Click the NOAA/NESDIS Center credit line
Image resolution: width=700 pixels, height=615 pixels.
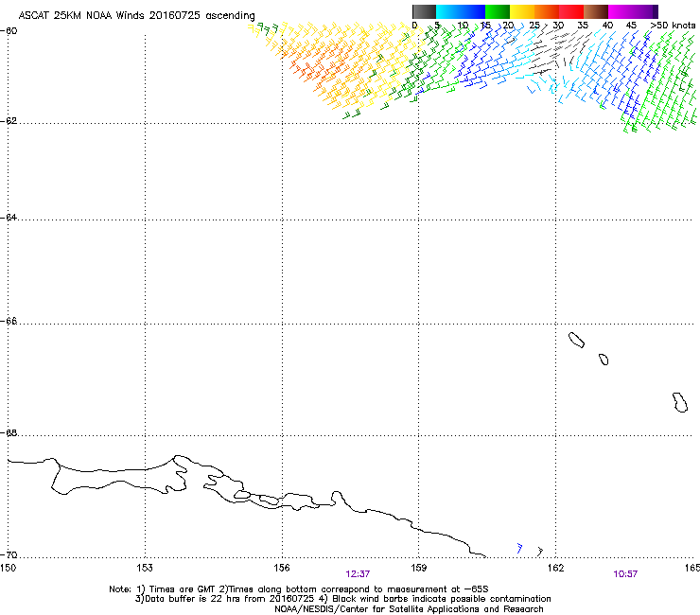click(x=409, y=609)
